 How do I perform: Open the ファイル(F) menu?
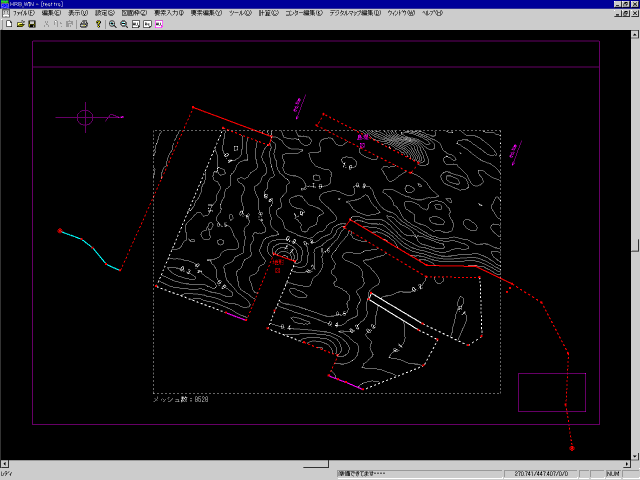[24, 13]
